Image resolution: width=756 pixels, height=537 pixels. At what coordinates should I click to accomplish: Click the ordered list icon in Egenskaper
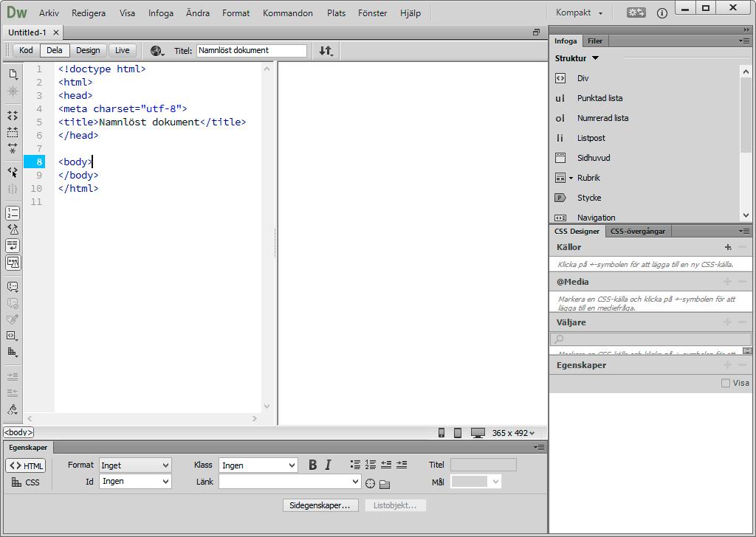point(371,465)
